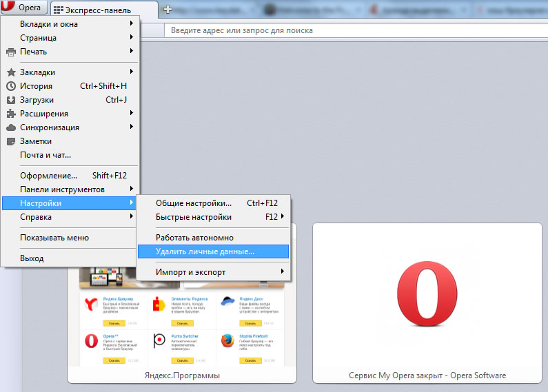The height and width of the screenshot is (392, 548).
Task: Select the highlighted Настройки menu item
Action: point(69,203)
